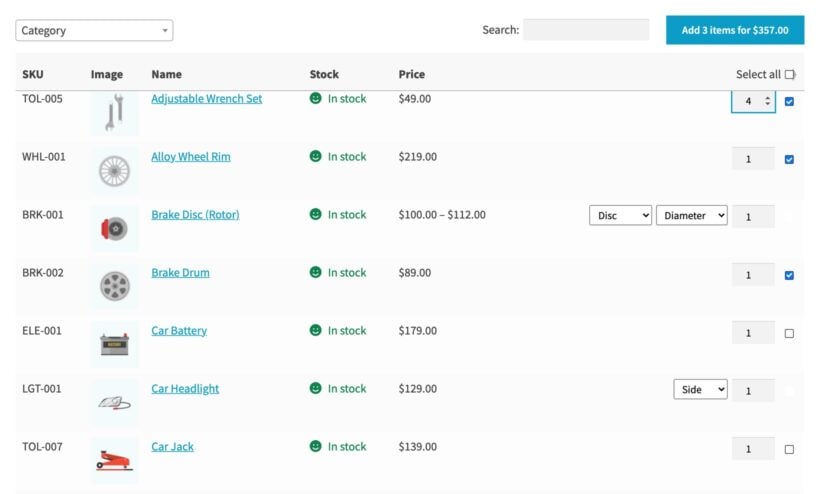Uncheck the Adjustable Wrench Set checkbox

(x=789, y=101)
